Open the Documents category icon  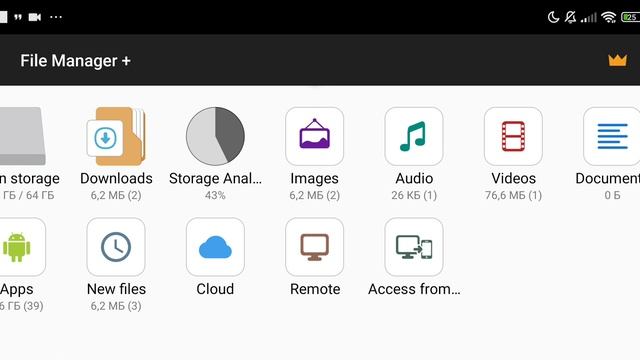point(611,136)
